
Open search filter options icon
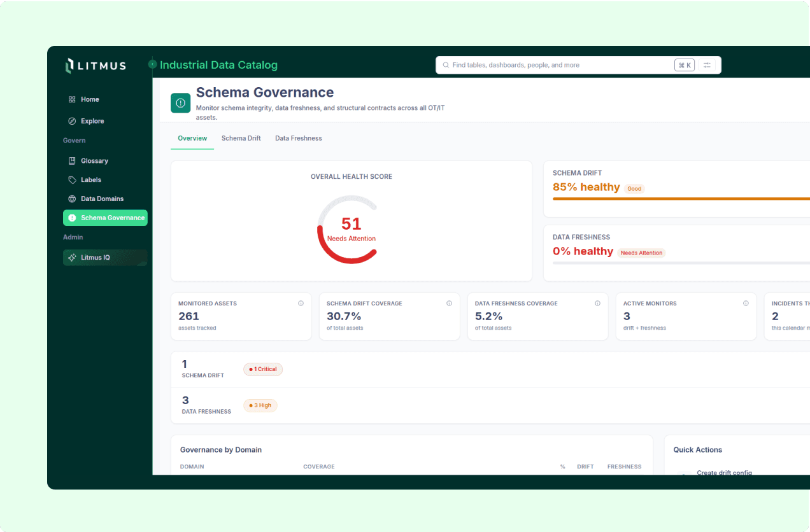pyautogui.click(x=707, y=65)
